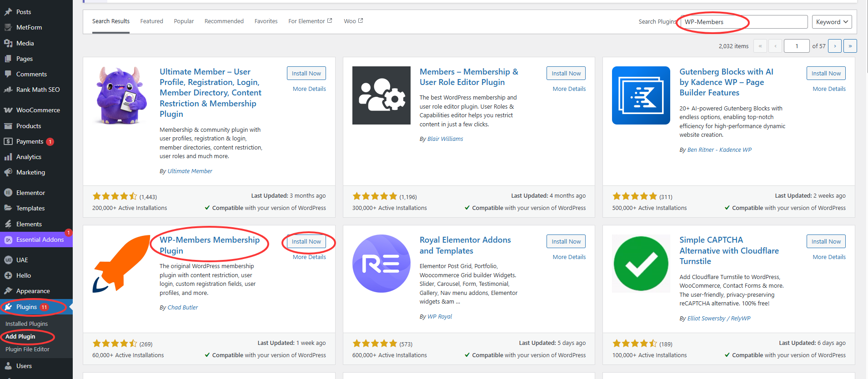Open More Details for Ultimate Member

309,89
